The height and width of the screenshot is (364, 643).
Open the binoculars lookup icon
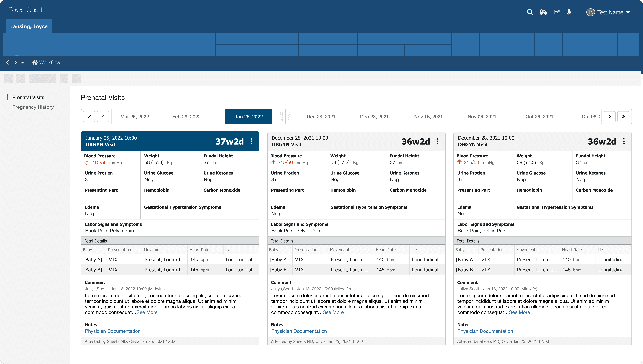pos(543,12)
